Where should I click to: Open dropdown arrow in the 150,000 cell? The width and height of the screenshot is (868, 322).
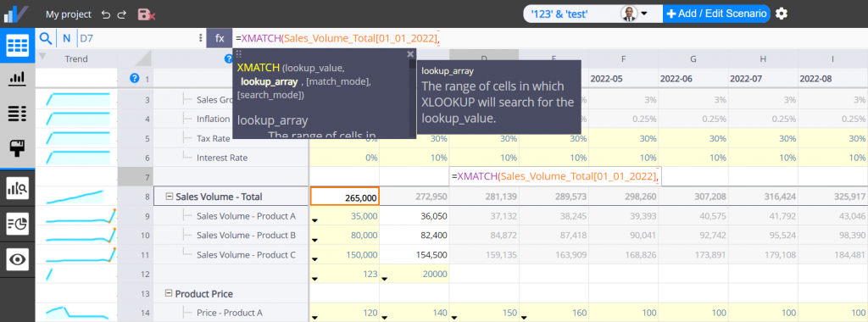click(x=315, y=259)
